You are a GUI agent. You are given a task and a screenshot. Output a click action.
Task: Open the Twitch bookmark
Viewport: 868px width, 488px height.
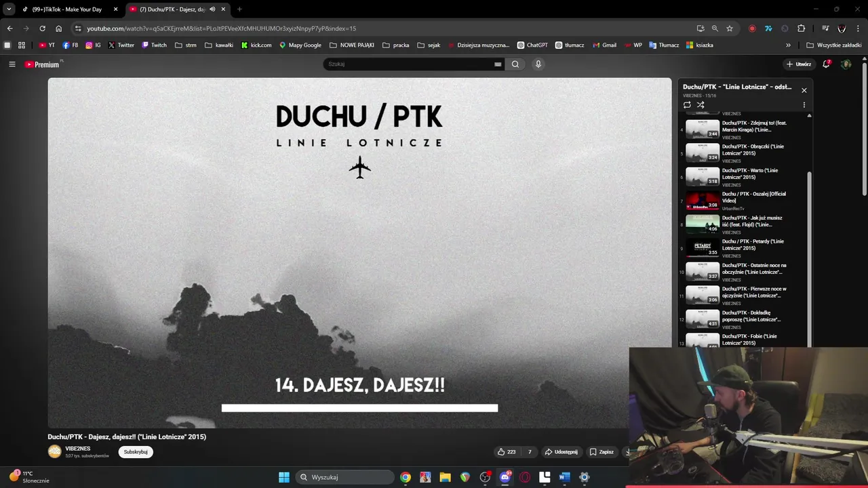pos(154,45)
